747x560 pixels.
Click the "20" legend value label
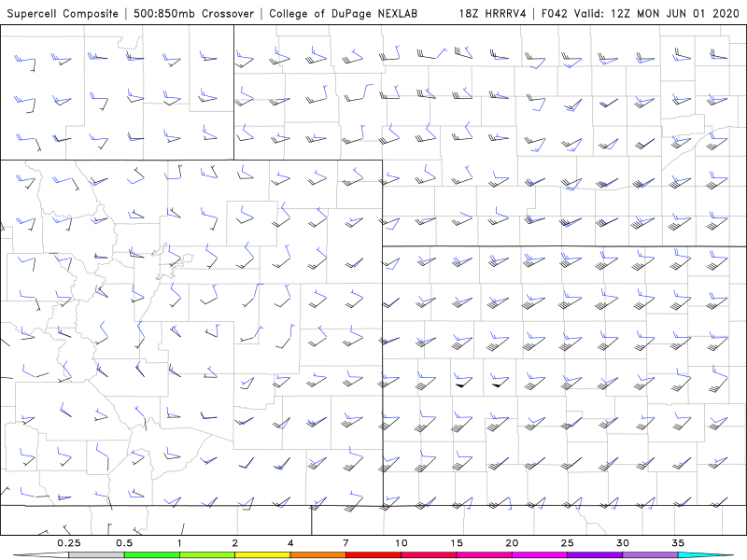[512, 543]
